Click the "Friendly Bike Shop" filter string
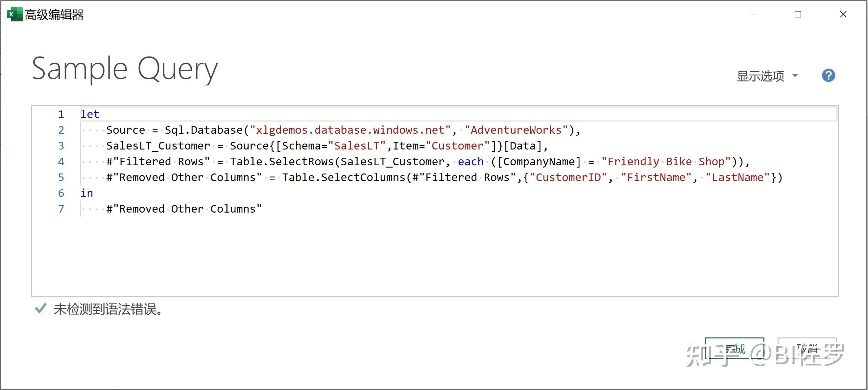 point(666,162)
